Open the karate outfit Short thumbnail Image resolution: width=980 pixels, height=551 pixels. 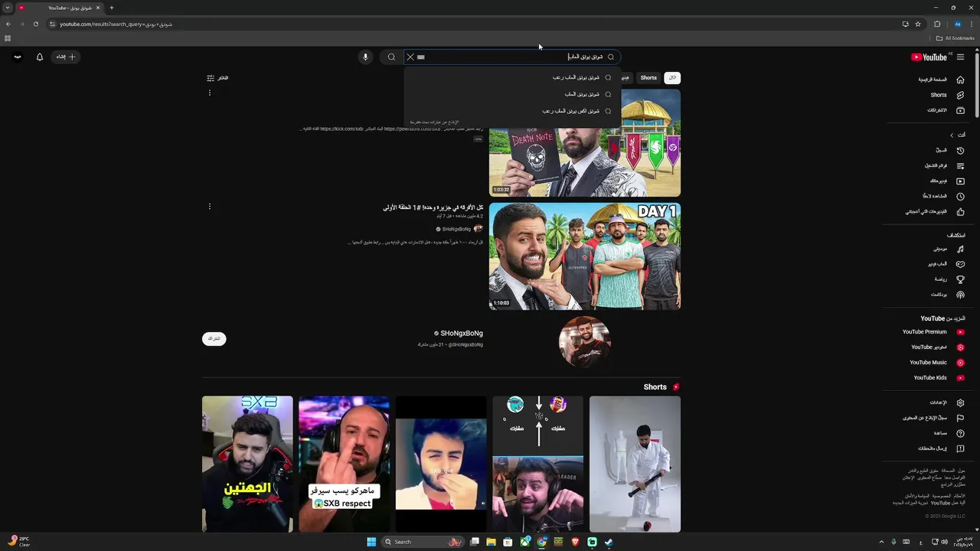[x=635, y=464]
